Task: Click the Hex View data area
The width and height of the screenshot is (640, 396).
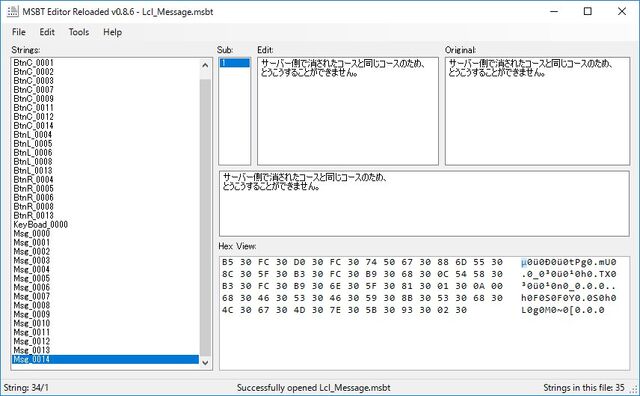Action: pyautogui.click(x=424, y=313)
